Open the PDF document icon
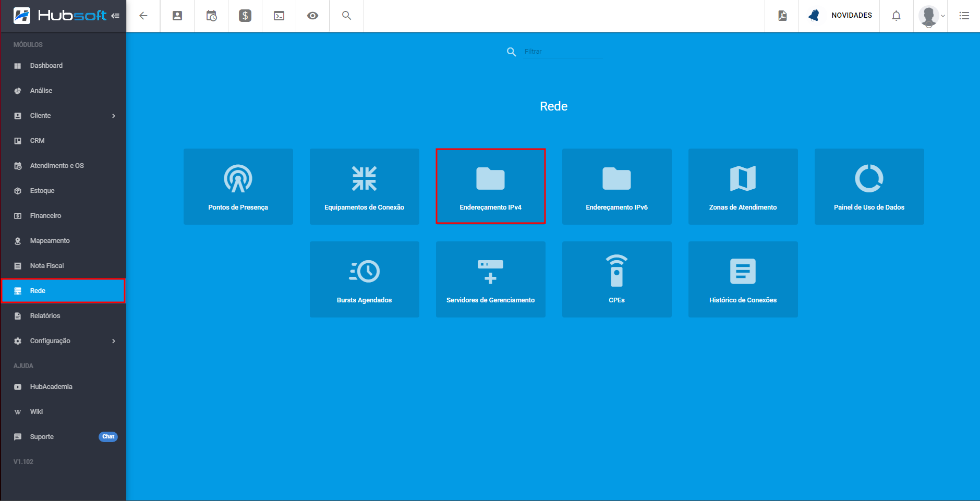 click(782, 16)
